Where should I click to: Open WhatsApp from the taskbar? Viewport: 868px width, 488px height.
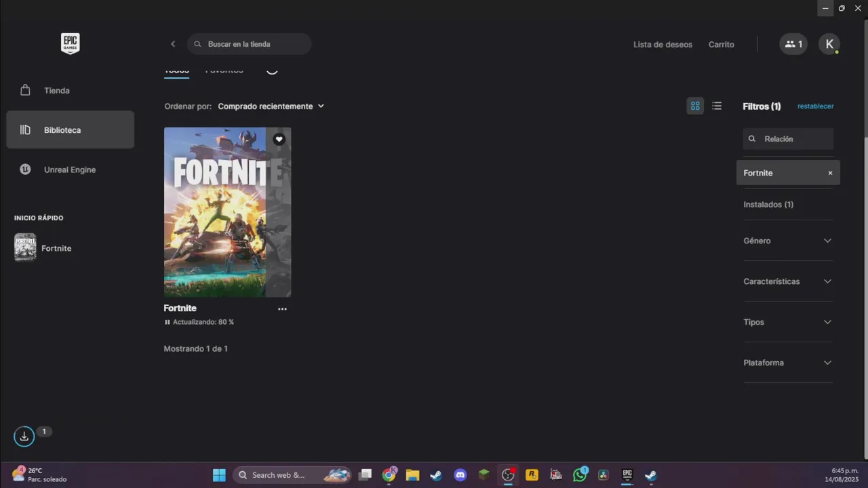[x=580, y=475]
